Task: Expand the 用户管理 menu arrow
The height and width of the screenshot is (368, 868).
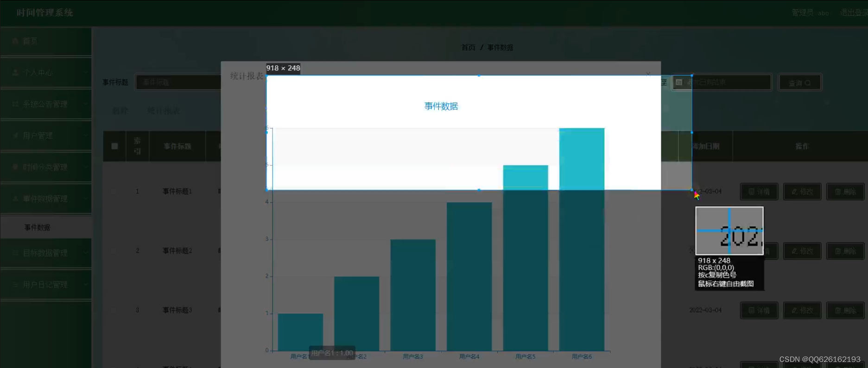Action: click(x=86, y=136)
